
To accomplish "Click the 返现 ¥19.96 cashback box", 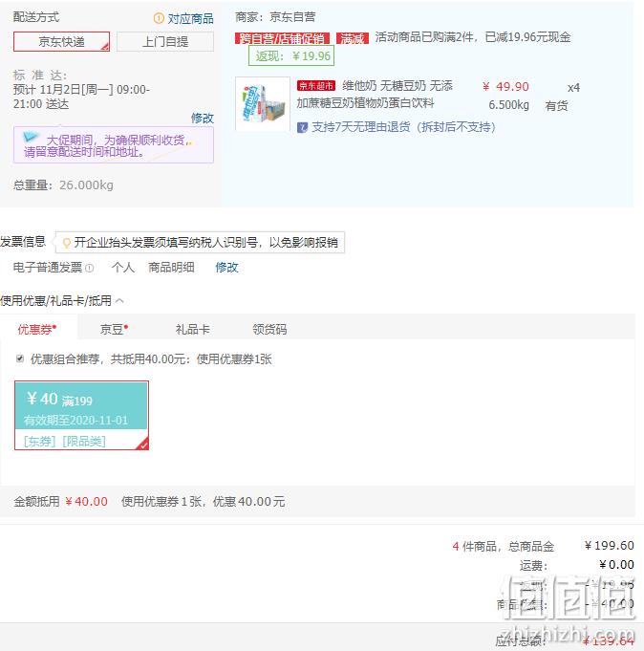I will [x=291, y=55].
